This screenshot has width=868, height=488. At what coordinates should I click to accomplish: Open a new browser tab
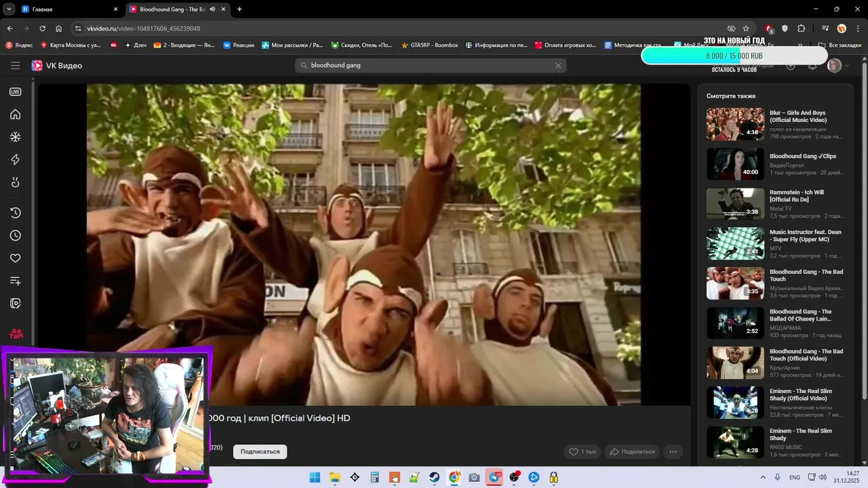click(x=239, y=9)
